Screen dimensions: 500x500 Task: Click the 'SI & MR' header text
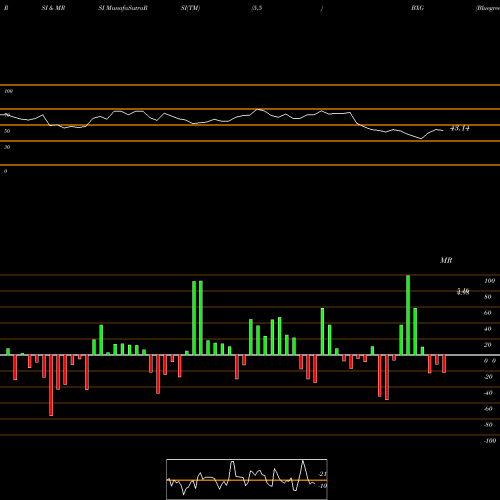[53, 8]
